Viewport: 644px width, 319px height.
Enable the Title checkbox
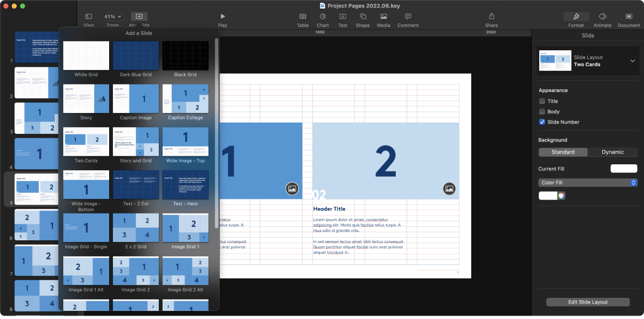coord(542,101)
